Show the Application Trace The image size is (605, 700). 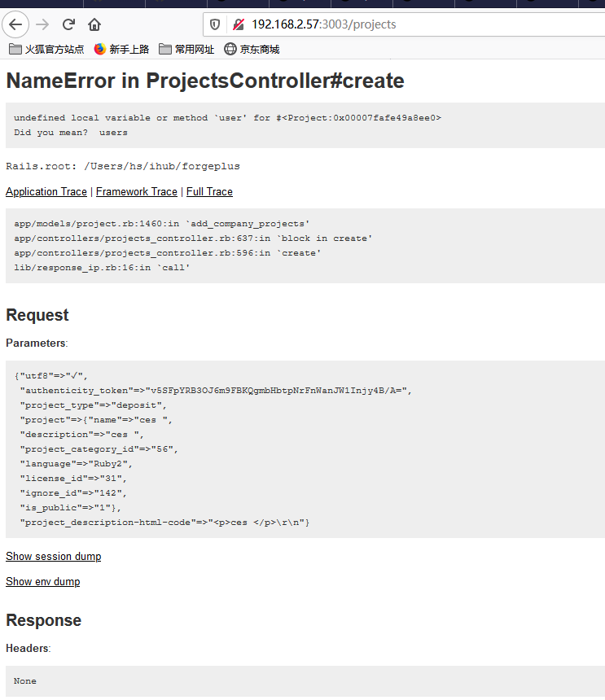[x=46, y=191]
